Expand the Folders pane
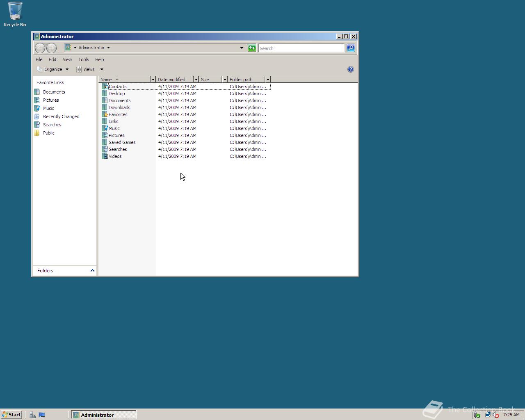525x420 pixels. point(92,271)
